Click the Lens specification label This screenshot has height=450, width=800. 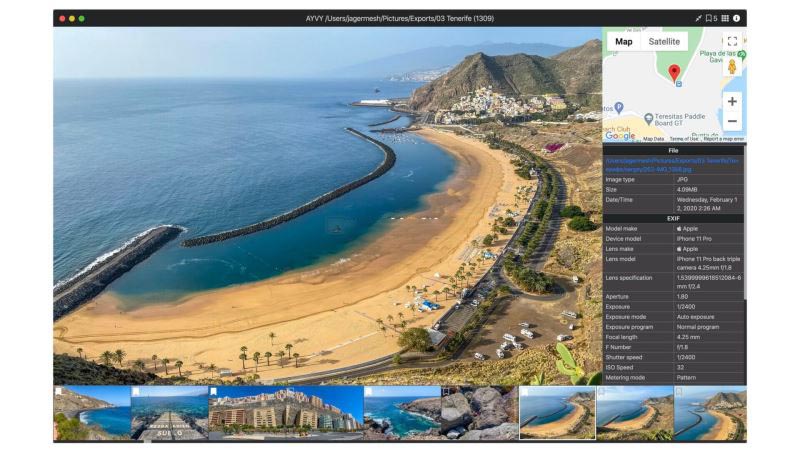click(x=629, y=278)
